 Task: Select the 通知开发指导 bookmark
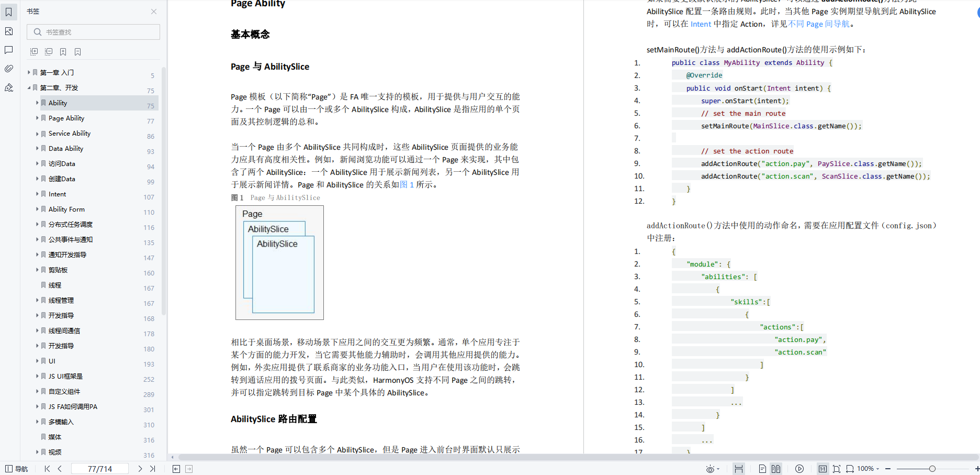[67, 255]
